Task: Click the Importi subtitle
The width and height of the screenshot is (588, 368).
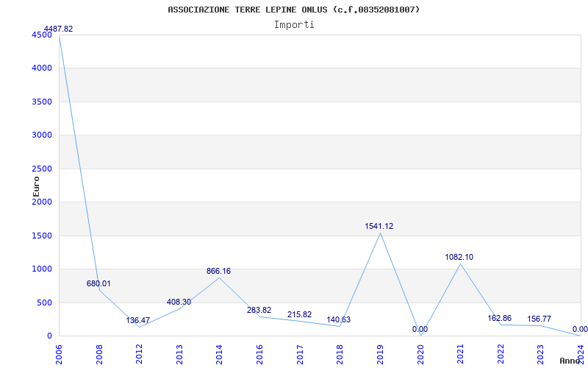Action: point(294,25)
